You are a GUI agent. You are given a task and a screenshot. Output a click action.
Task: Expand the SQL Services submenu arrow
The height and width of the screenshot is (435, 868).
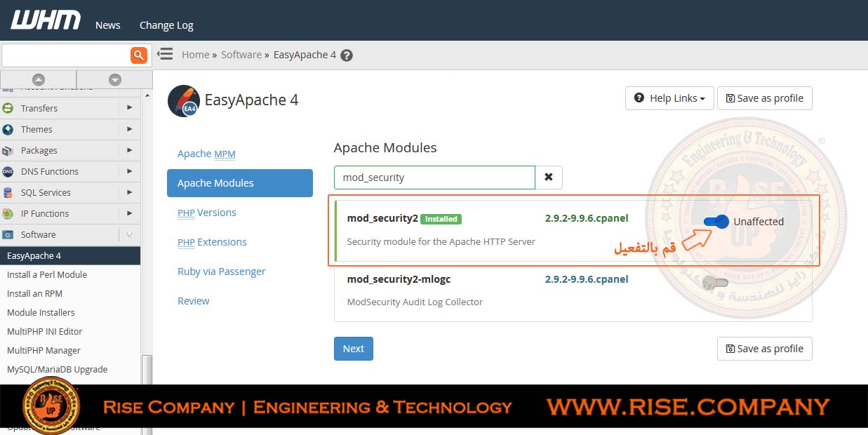[129, 192]
